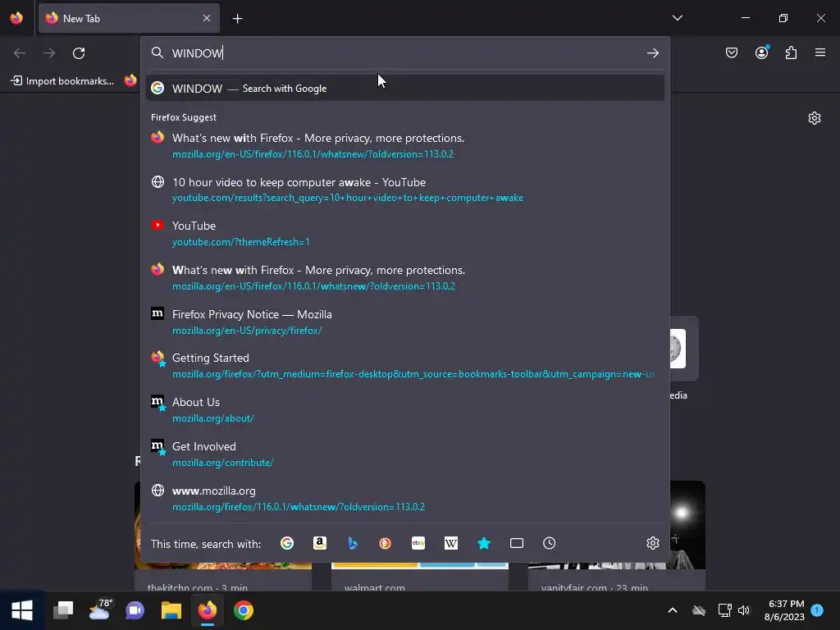Open the Windows Start menu
Viewport: 840px width, 630px height.
coord(22,610)
